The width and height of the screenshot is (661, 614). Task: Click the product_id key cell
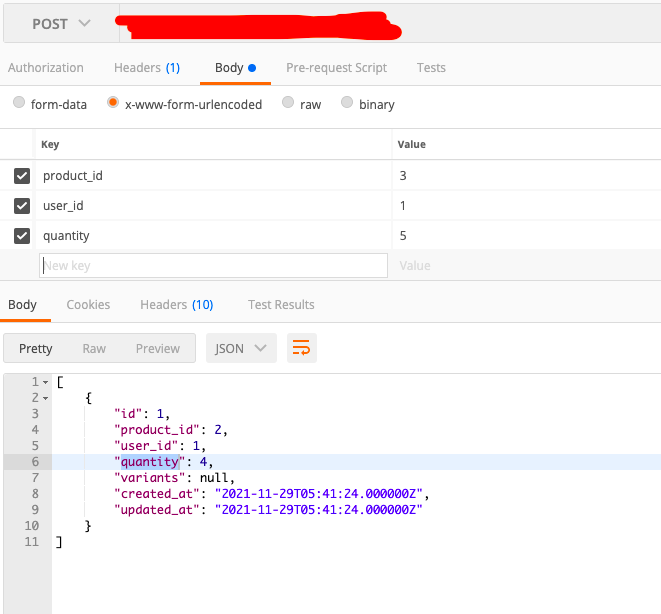[213, 176]
